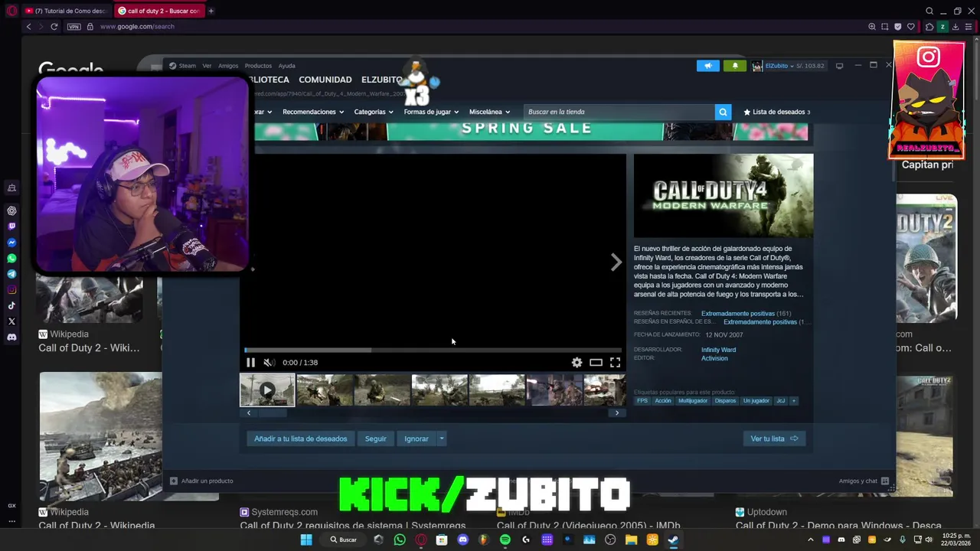Select the FPS tag

tap(642, 401)
